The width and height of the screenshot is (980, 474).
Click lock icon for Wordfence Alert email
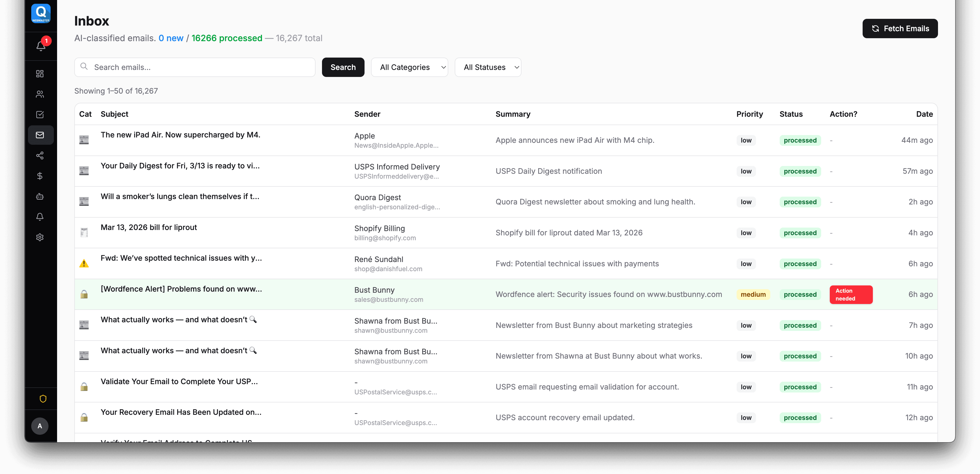84,294
